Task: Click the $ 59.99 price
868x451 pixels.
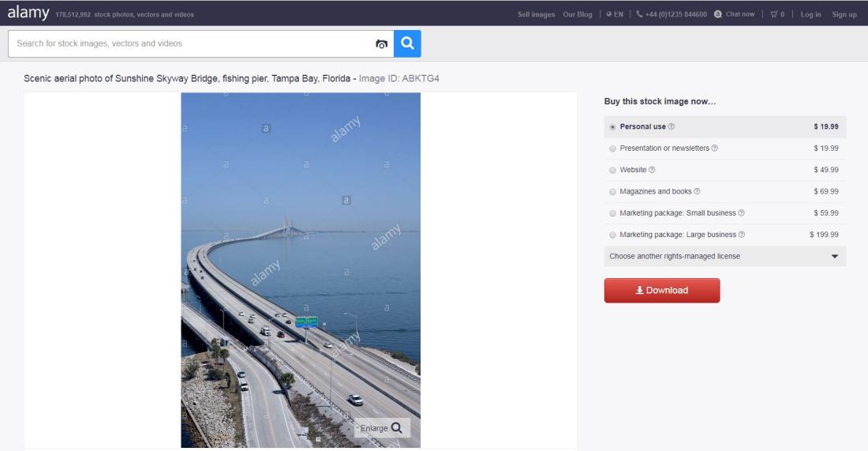Action: point(826,212)
